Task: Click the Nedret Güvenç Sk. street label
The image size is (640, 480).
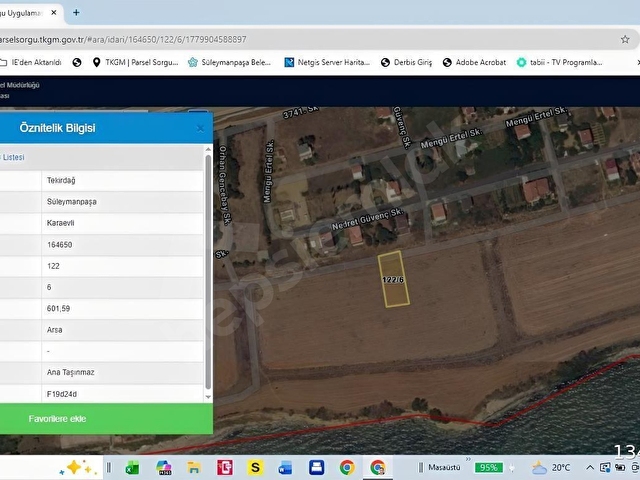Action: (x=367, y=219)
